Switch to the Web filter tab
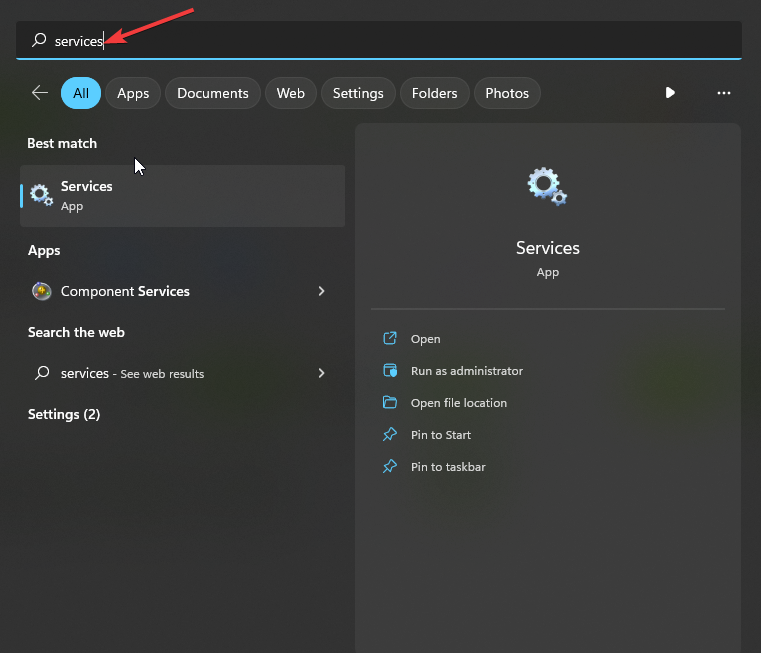 [291, 93]
